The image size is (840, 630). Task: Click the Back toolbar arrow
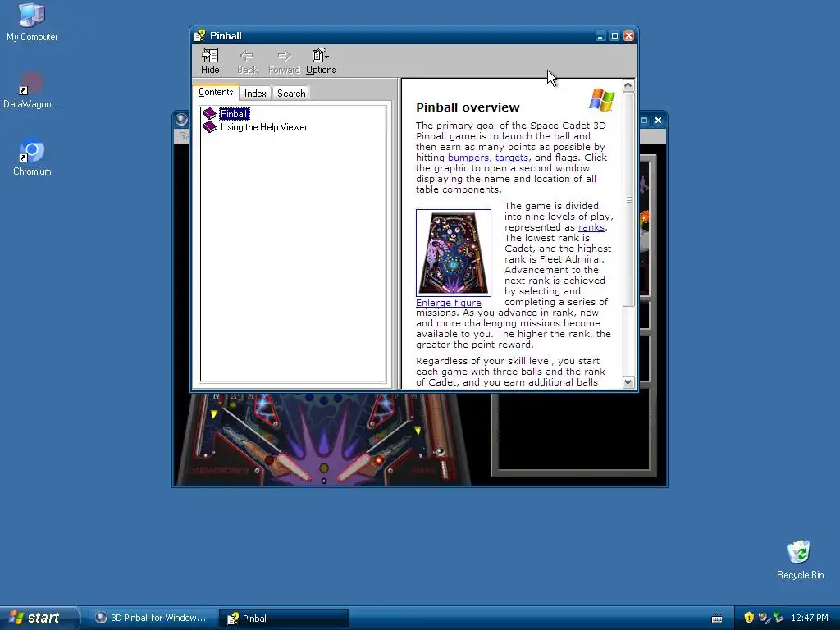point(247,61)
